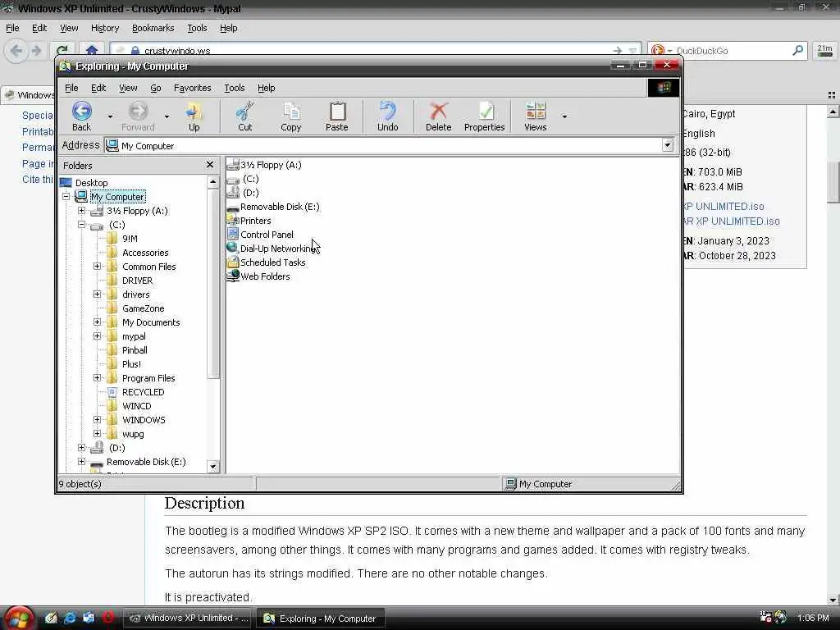Click the Opera icon in quick launch
This screenshot has width=840, height=630.
107,618
